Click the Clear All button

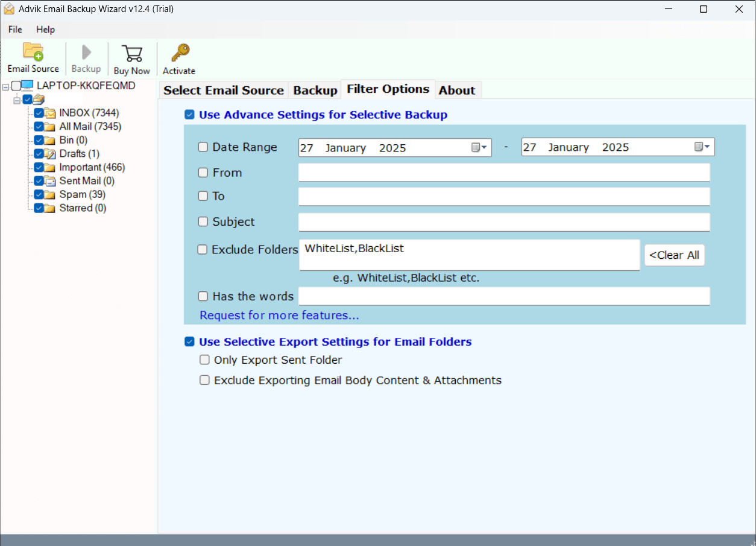(x=675, y=255)
